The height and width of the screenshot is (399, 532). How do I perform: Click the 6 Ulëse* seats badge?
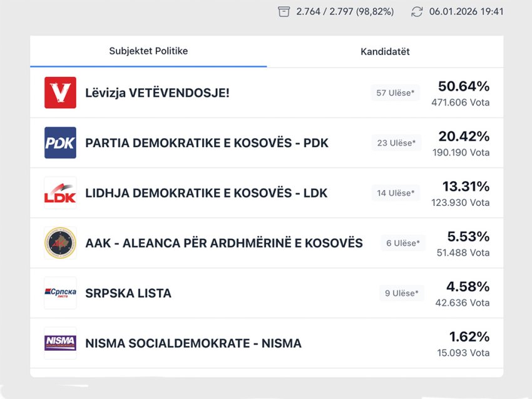tap(402, 243)
